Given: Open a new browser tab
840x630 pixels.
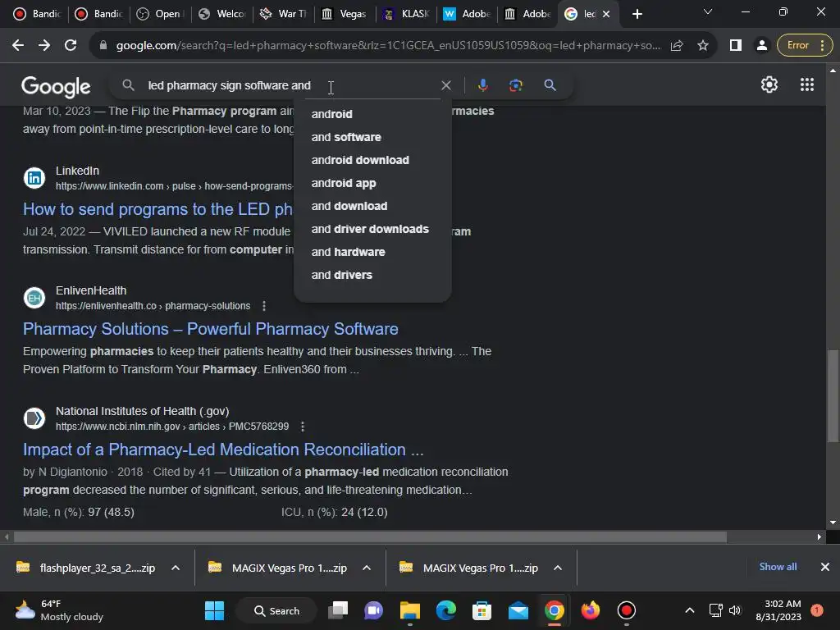Looking at the screenshot, I should 637,14.
